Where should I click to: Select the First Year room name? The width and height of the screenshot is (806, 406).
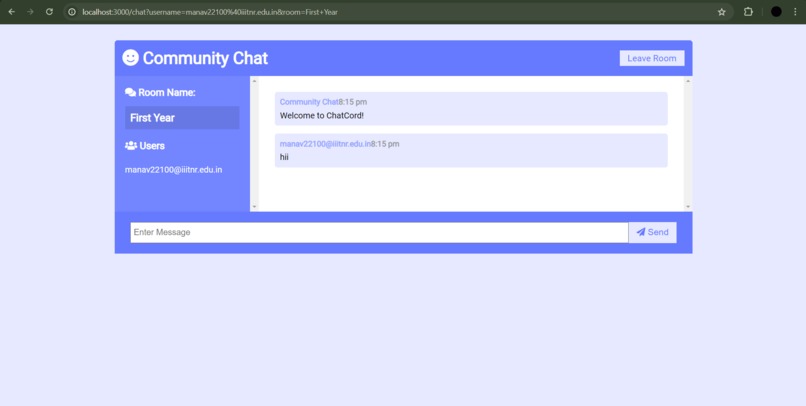point(182,118)
